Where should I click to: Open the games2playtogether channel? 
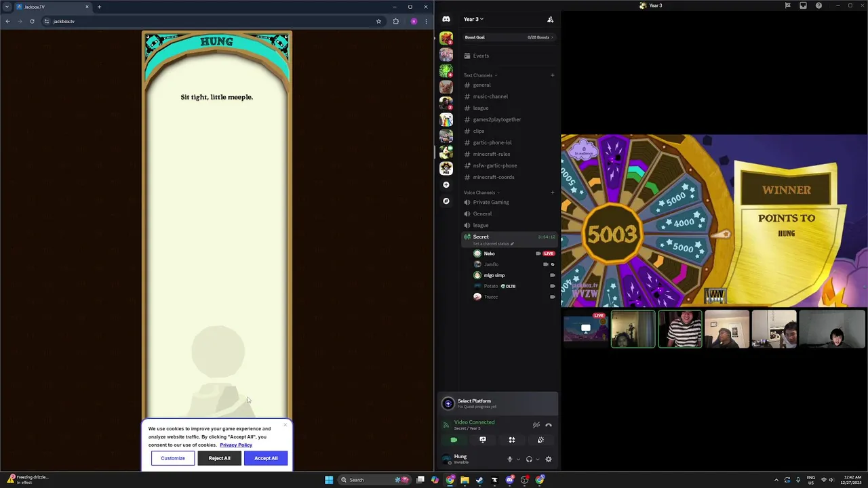click(x=509, y=119)
